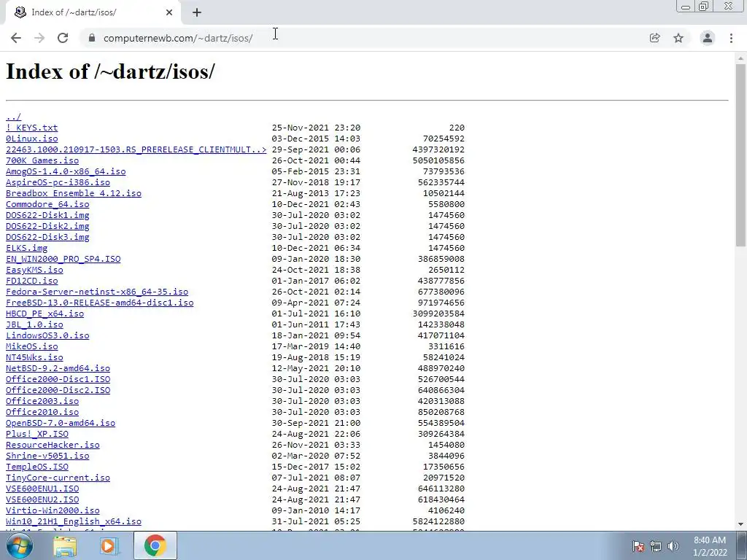Launch Windows Media Player from taskbar

(x=109, y=546)
